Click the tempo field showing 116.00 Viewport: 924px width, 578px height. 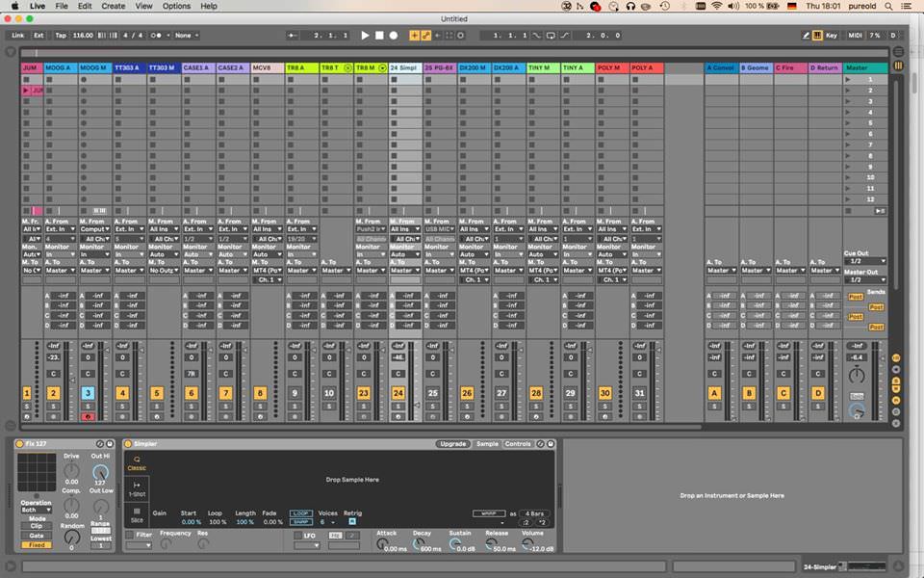pyautogui.click(x=83, y=36)
